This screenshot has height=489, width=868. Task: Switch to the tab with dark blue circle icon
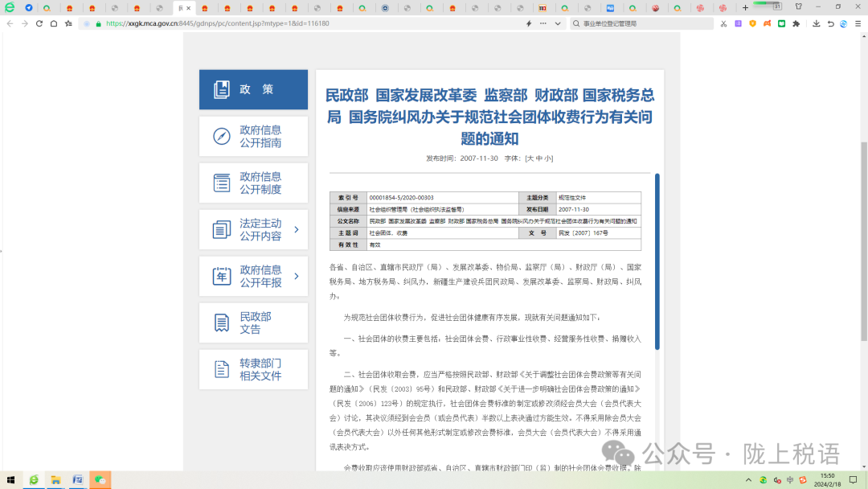[385, 8]
